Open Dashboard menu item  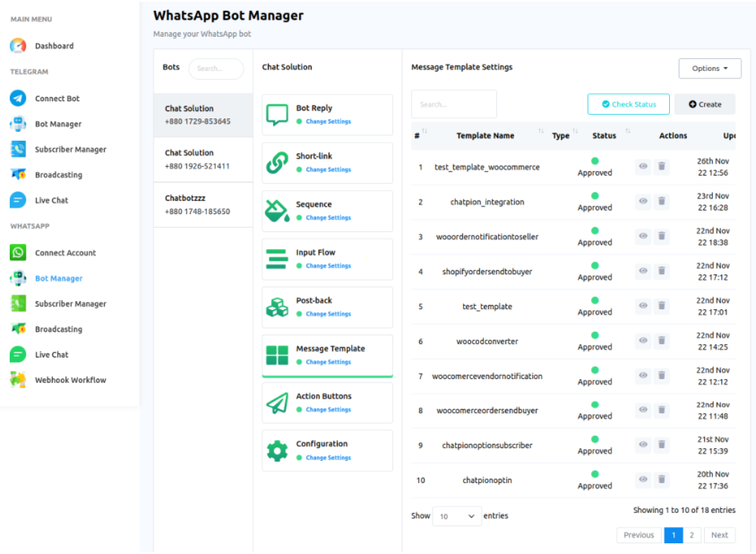pos(54,46)
